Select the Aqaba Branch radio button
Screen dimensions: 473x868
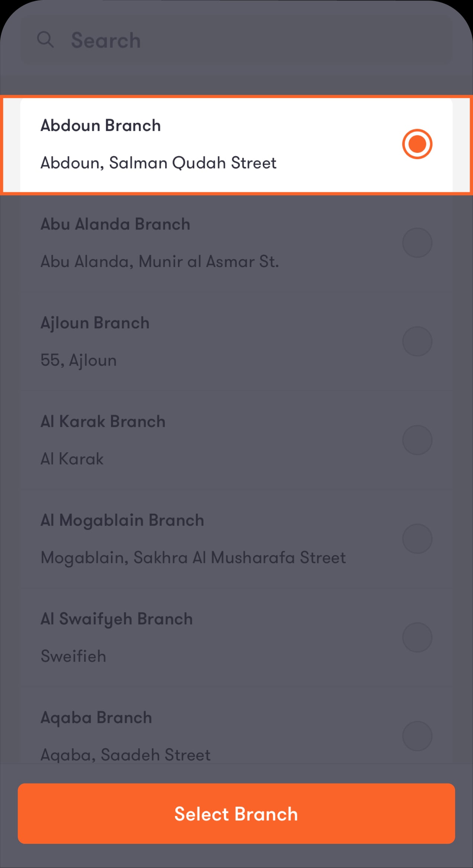click(417, 736)
